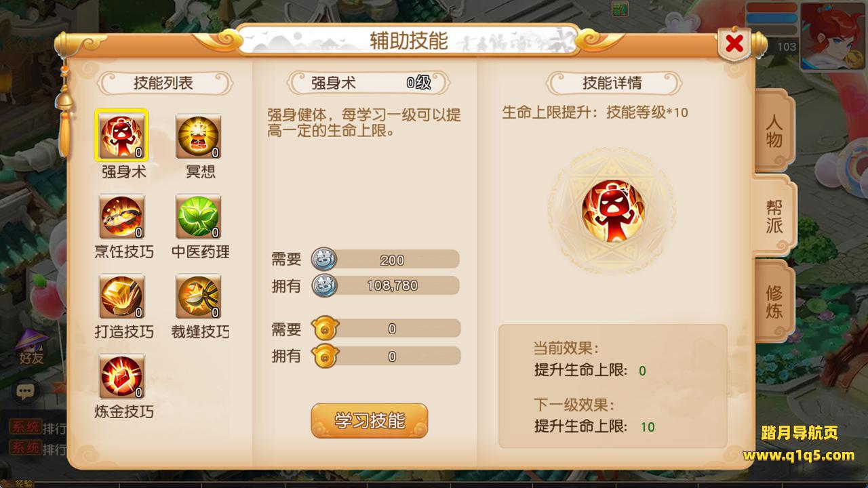Switch to the 人物 tab

pyautogui.click(x=774, y=131)
